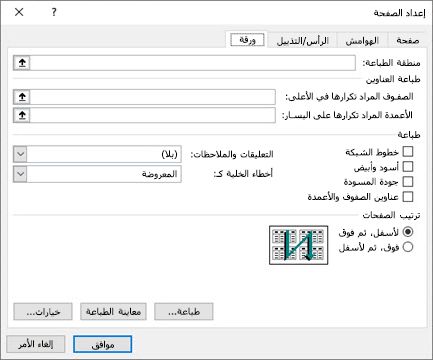Click the معاينة الطباعة button
This screenshot has width=433, height=360.
coord(113,312)
